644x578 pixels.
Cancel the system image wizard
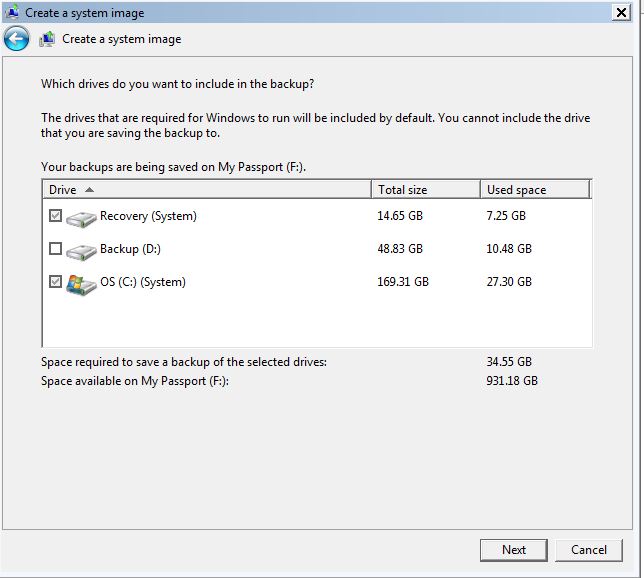point(589,550)
